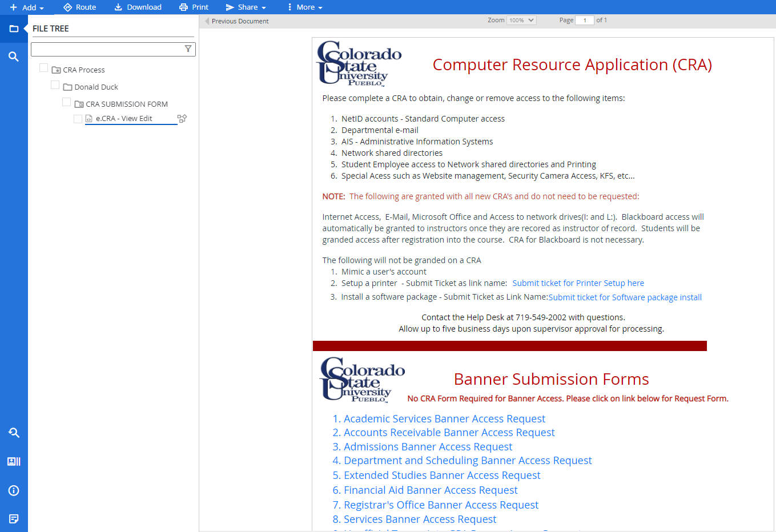Click the Banner Submission Forms heading

(551, 379)
